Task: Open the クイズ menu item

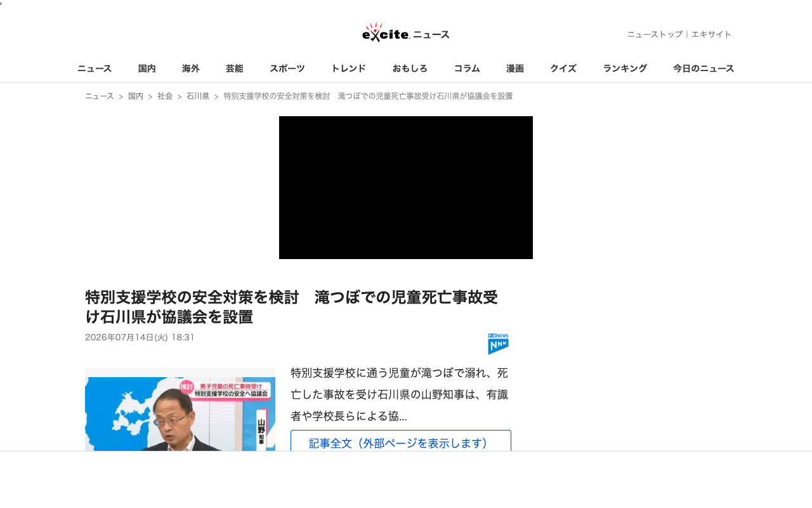Action: (563, 69)
